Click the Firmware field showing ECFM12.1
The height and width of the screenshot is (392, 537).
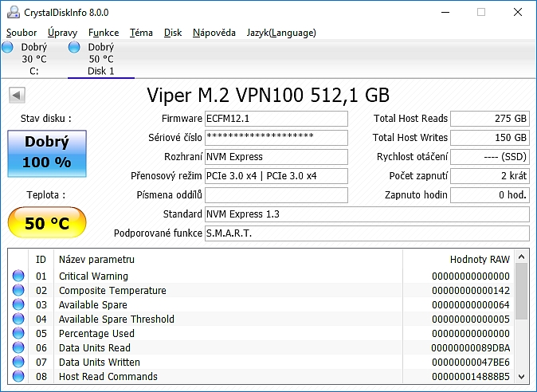276,119
